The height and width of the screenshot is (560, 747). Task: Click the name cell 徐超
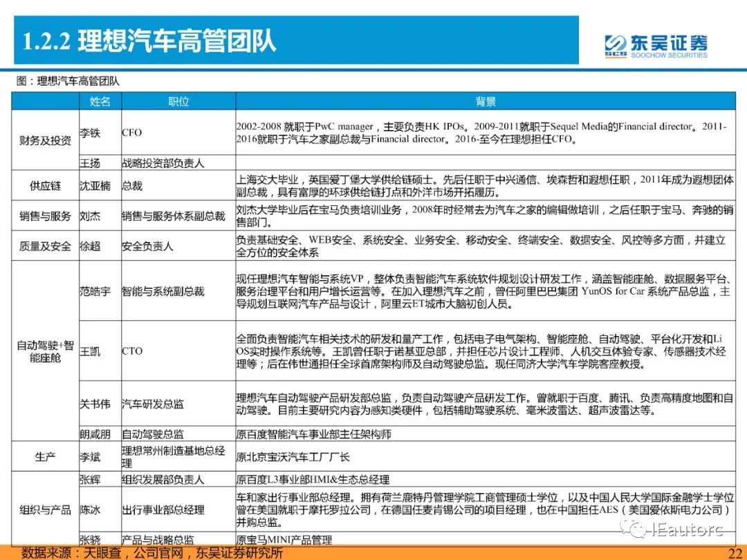pos(100,246)
